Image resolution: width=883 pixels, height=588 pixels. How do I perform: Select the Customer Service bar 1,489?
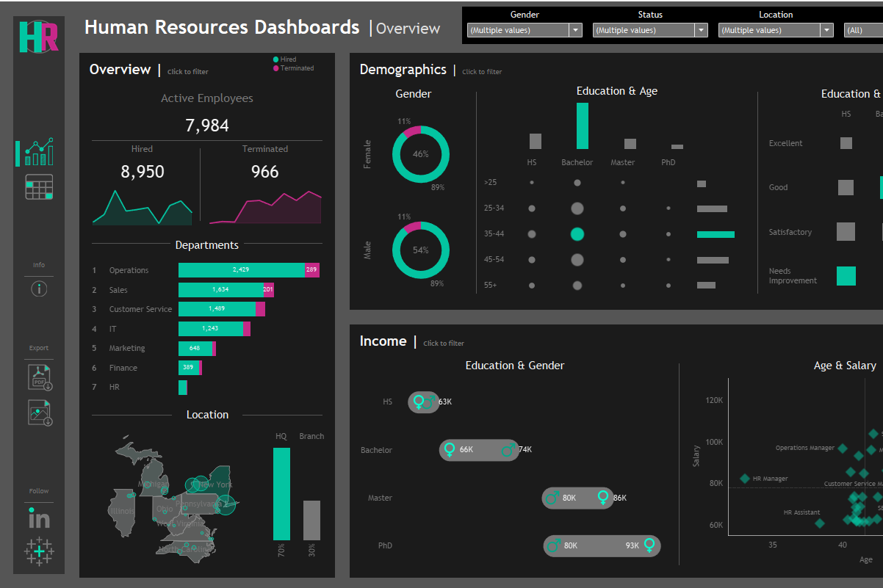(x=217, y=309)
